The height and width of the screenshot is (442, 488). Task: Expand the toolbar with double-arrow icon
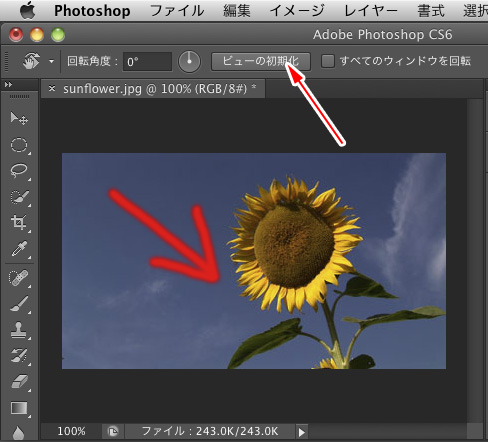[8, 85]
